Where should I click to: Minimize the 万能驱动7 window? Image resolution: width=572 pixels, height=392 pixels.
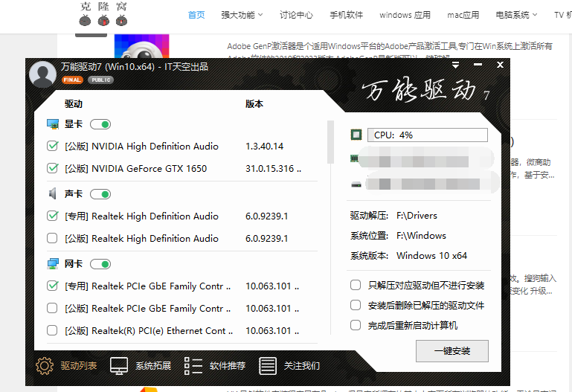[478, 65]
